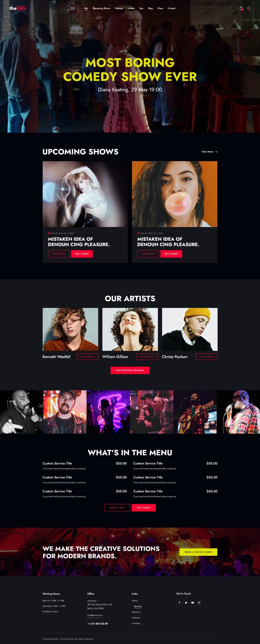Select the Press navigation item
Image resolution: width=260 pixels, height=644 pixels.
160,8
